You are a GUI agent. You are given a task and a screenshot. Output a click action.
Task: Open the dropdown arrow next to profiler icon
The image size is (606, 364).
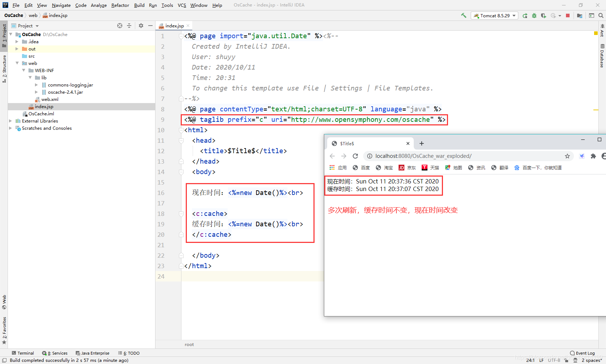point(560,15)
